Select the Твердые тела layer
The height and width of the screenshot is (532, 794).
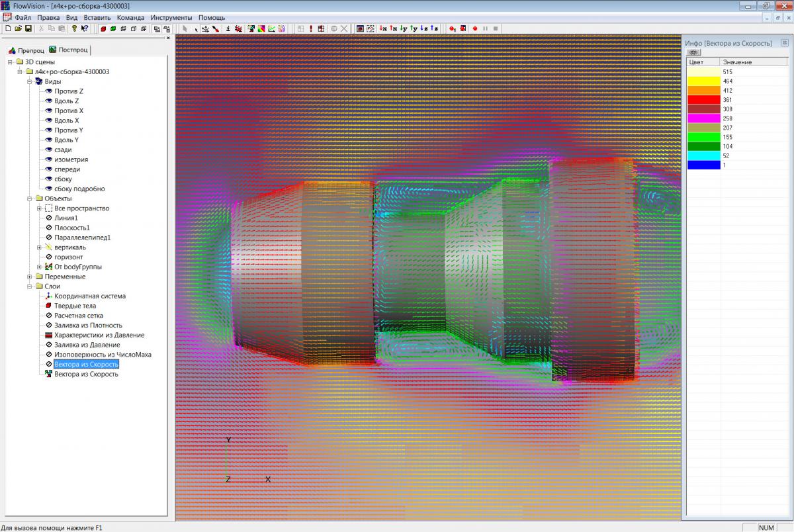[75, 306]
